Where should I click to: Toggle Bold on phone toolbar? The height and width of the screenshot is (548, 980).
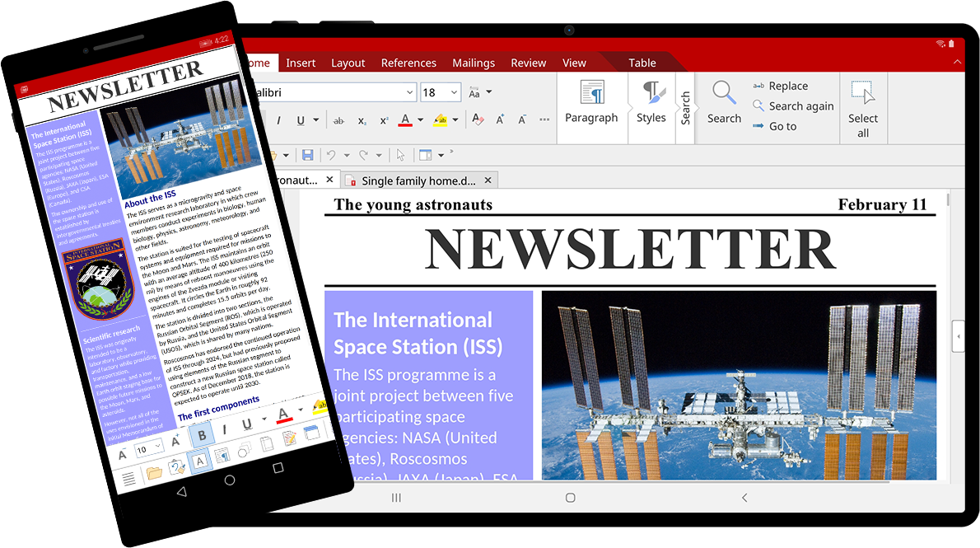click(x=202, y=435)
